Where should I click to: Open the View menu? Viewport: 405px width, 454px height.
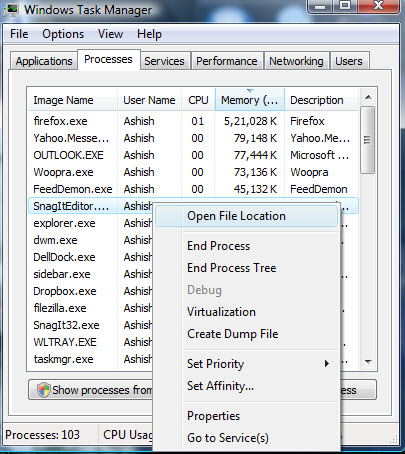tap(110, 34)
